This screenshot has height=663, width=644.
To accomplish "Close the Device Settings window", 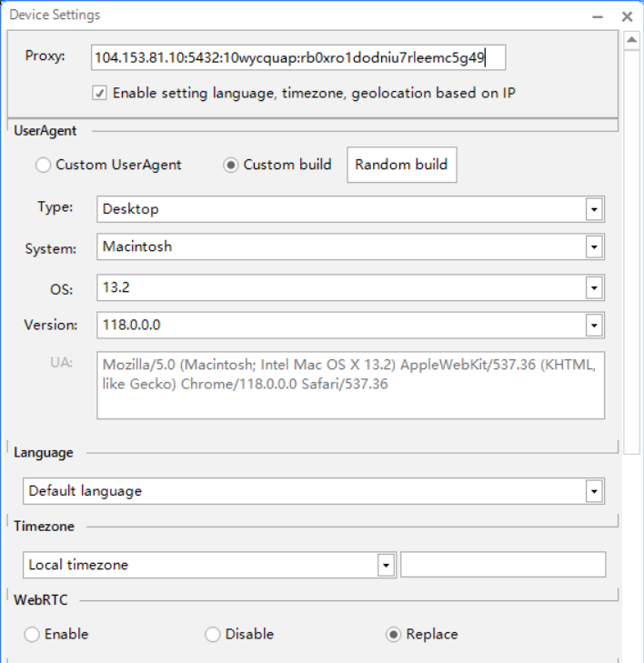I will 627,16.
